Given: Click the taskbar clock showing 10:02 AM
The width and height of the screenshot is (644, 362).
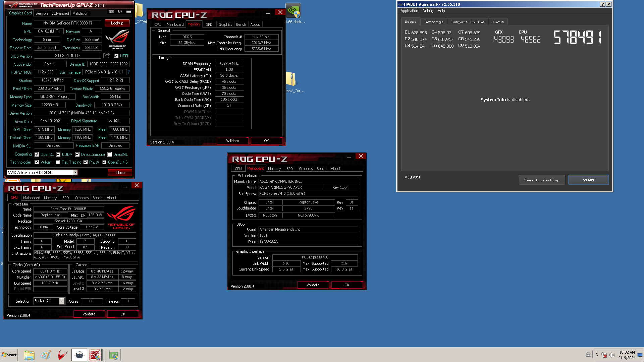Looking at the screenshot, I should (x=627, y=352).
